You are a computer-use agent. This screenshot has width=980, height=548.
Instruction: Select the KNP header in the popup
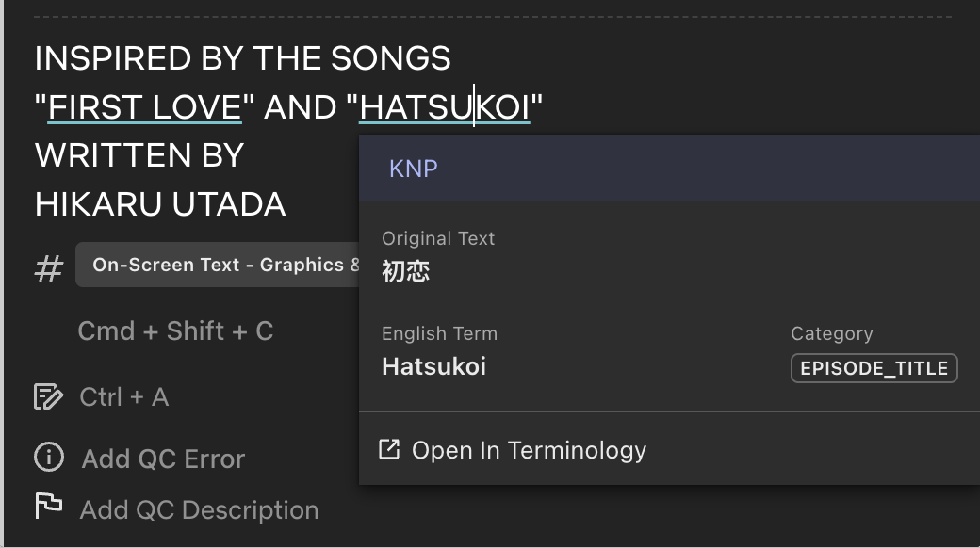click(414, 169)
